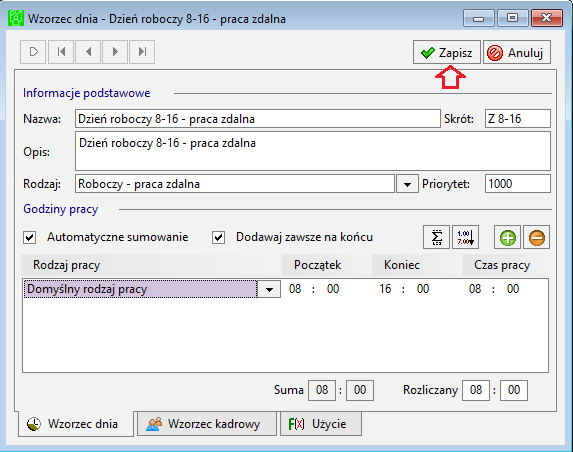Jump to the last record
The image size is (573, 452).
(x=142, y=52)
